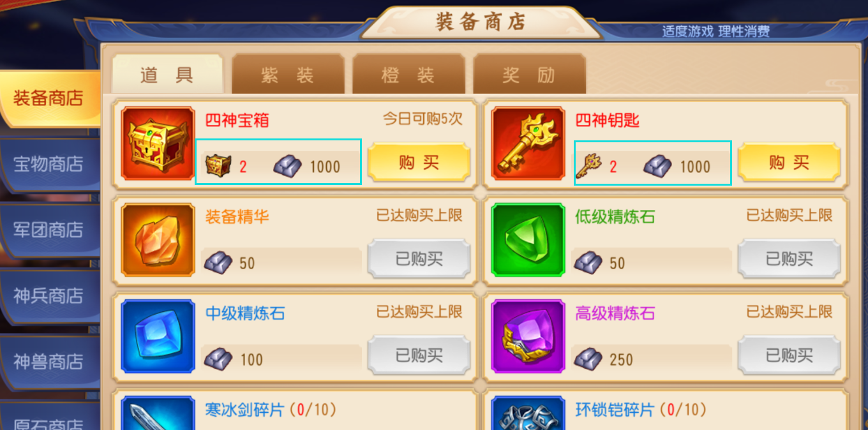Select the 装备精华 orange crystal icon
Image resolution: width=868 pixels, height=430 pixels.
point(158,240)
